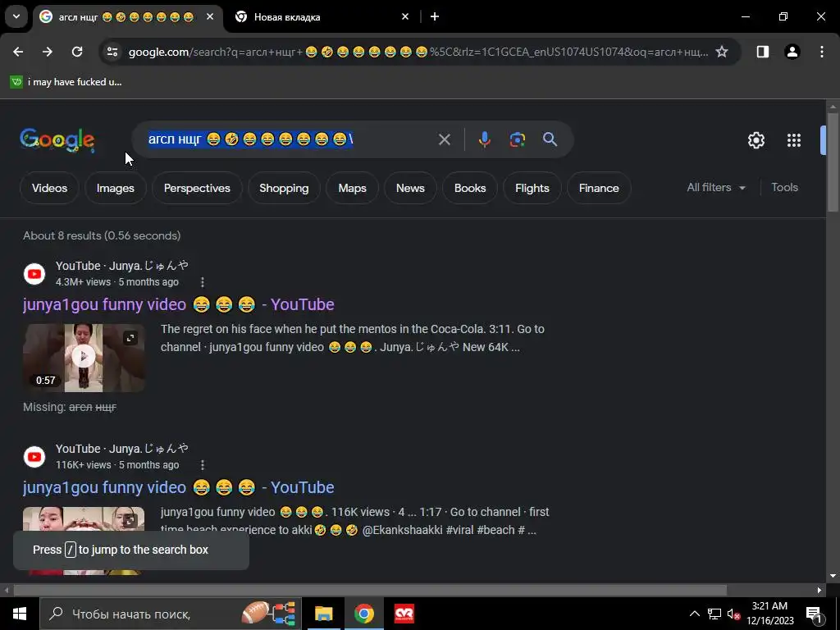Filter results by Perspectives
Screen dimensions: 840x630
click(197, 188)
